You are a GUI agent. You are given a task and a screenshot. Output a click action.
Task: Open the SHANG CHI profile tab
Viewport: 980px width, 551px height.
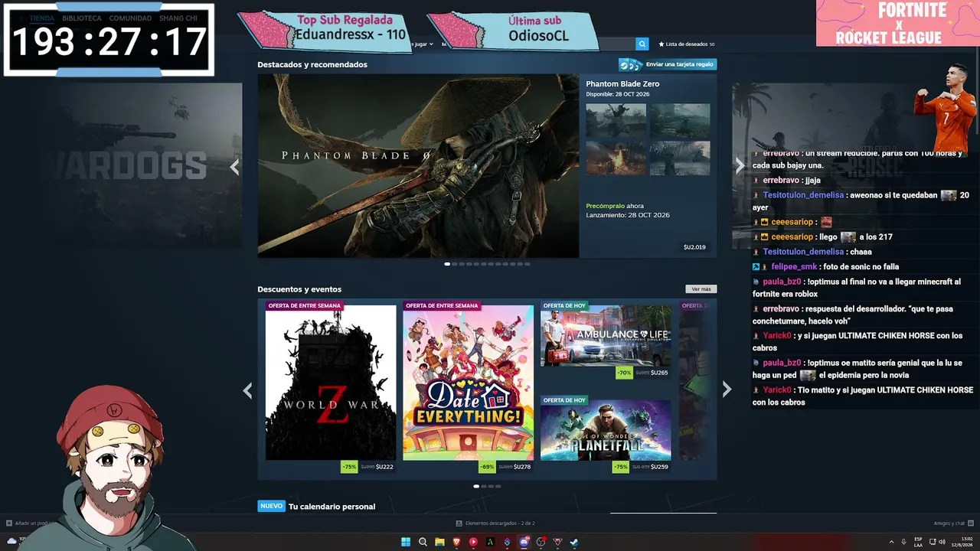point(178,18)
